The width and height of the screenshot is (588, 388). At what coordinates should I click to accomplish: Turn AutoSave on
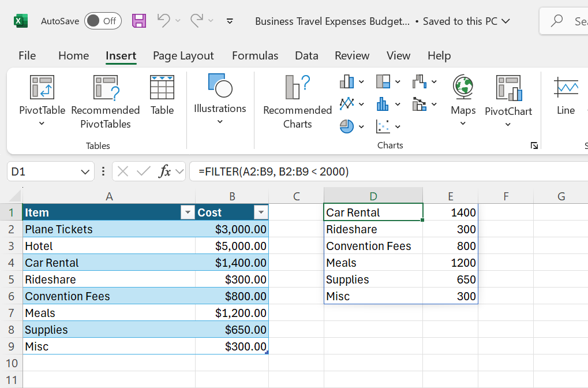coord(103,20)
